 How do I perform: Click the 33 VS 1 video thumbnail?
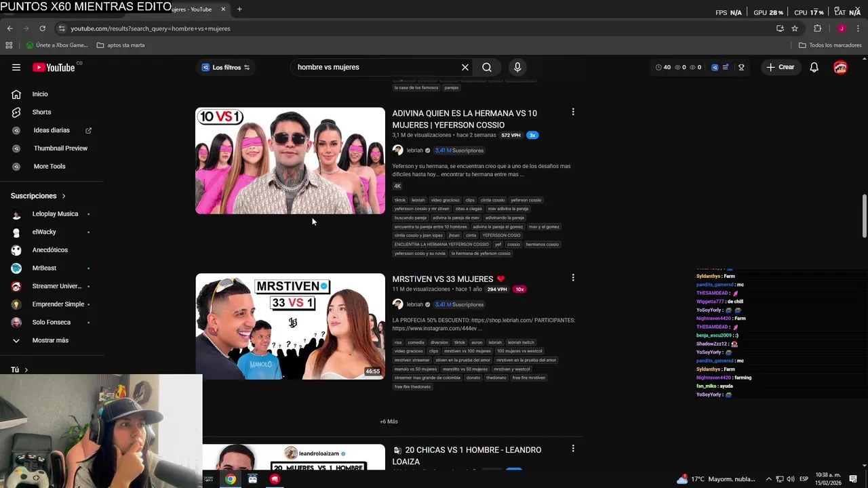click(290, 326)
